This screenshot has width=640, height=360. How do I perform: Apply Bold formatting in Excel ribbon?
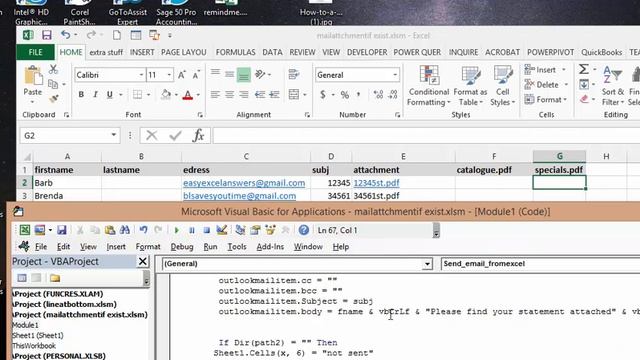click(81, 95)
